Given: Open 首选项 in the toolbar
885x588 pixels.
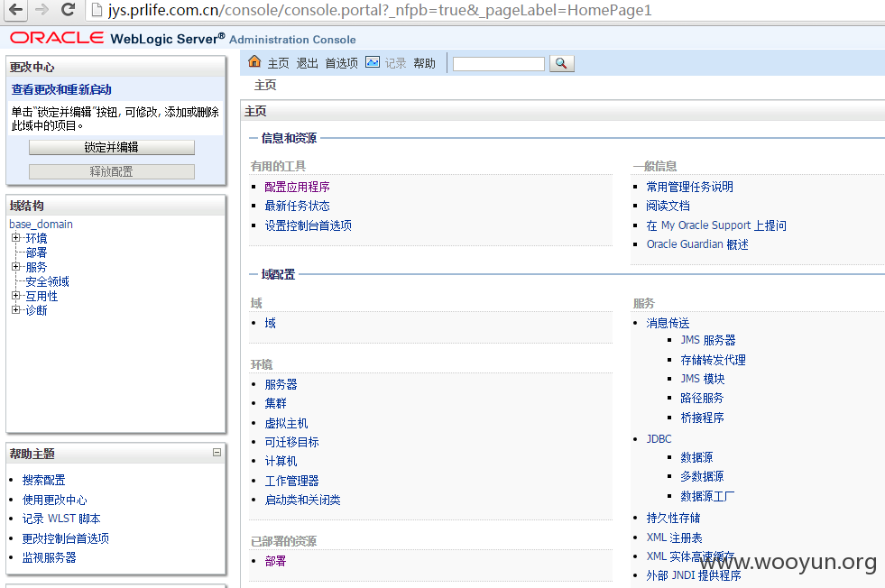Looking at the screenshot, I should [342, 63].
